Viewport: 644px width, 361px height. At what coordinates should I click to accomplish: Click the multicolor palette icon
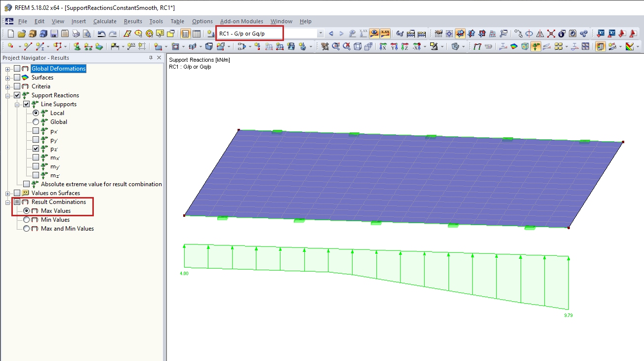point(629,46)
